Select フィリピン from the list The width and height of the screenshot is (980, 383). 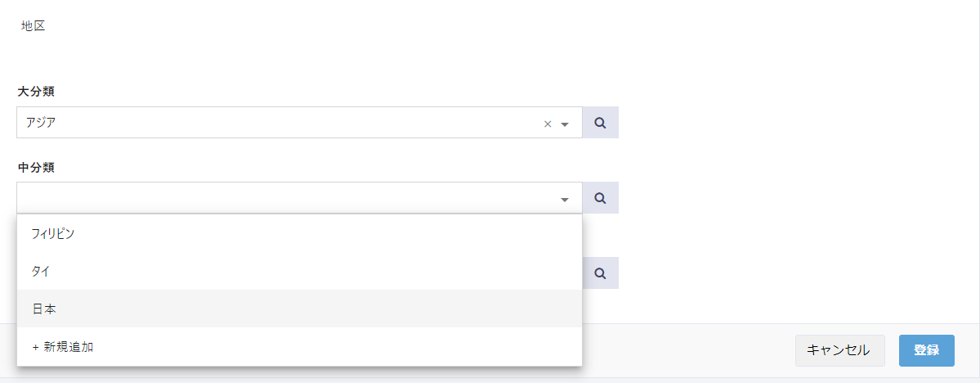coord(53,234)
